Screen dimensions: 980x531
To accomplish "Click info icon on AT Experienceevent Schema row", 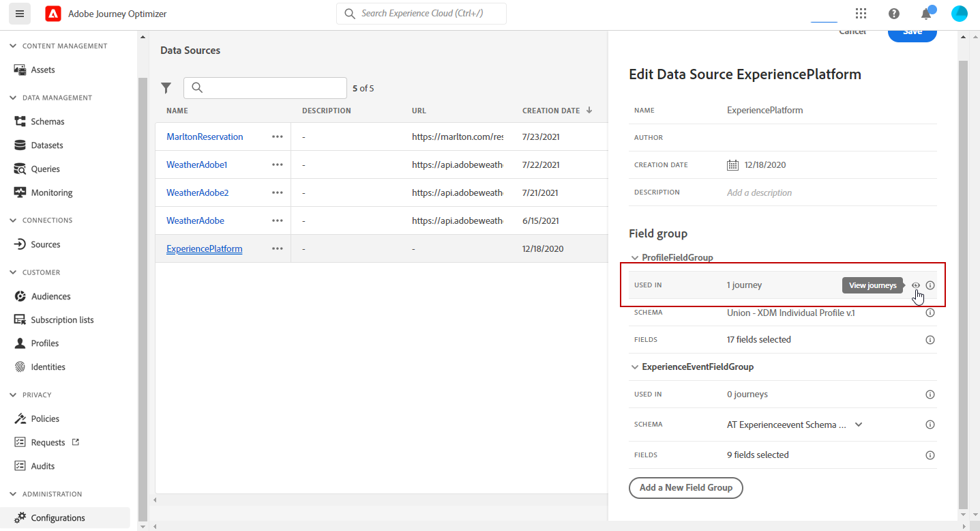I will point(930,425).
